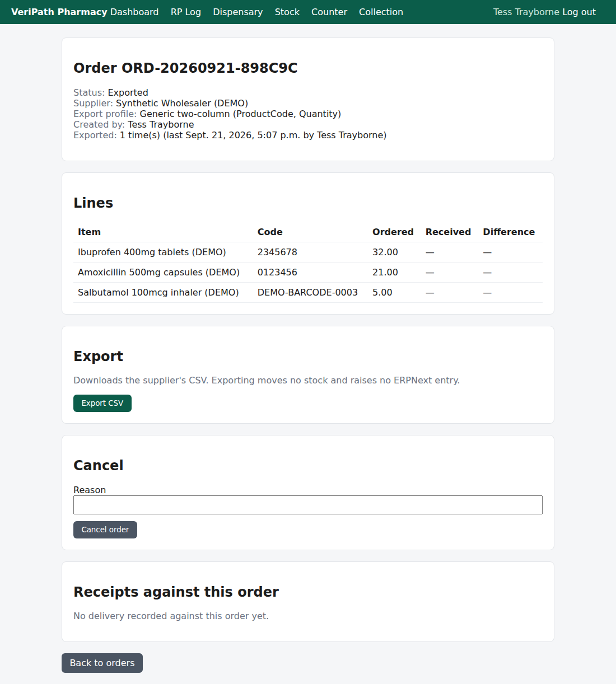The height and width of the screenshot is (684, 616).
Task: Click the Difference column header
Action: (509, 232)
